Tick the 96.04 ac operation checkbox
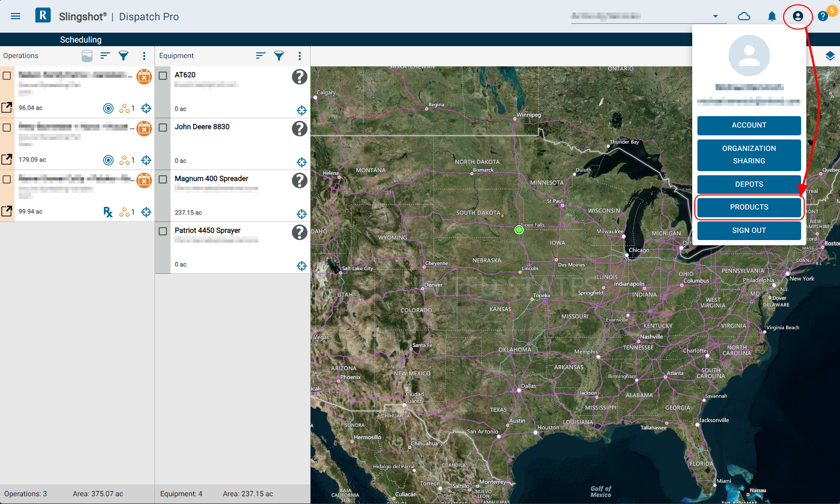 (x=7, y=76)
